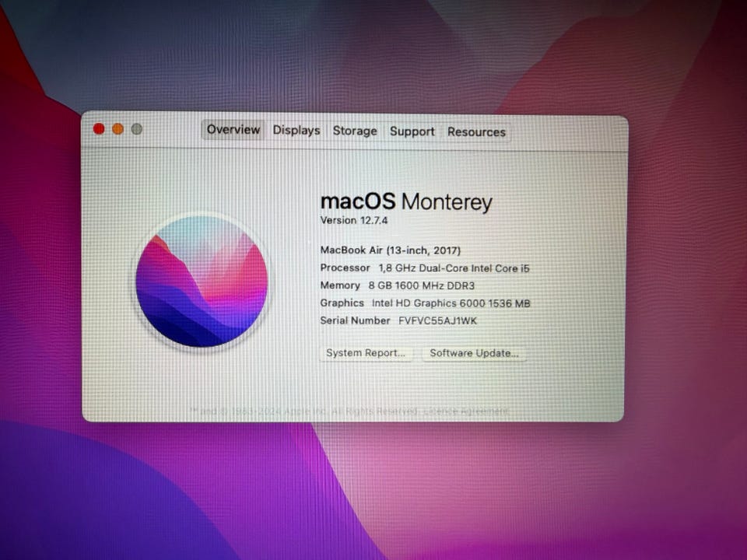Select the Version 12.7.4 text
Image resolution: width=747 pixels, height=560 pixels.
click(x=354, y=220)
